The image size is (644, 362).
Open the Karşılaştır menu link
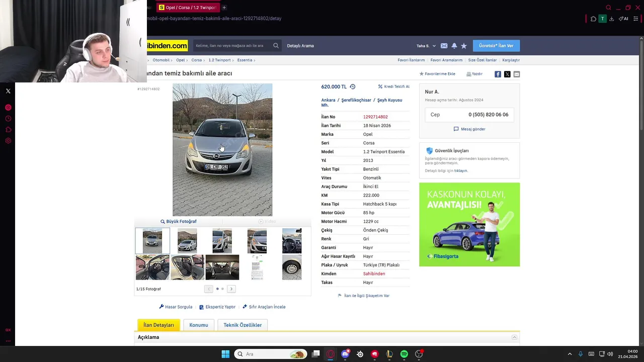[511, 60]
